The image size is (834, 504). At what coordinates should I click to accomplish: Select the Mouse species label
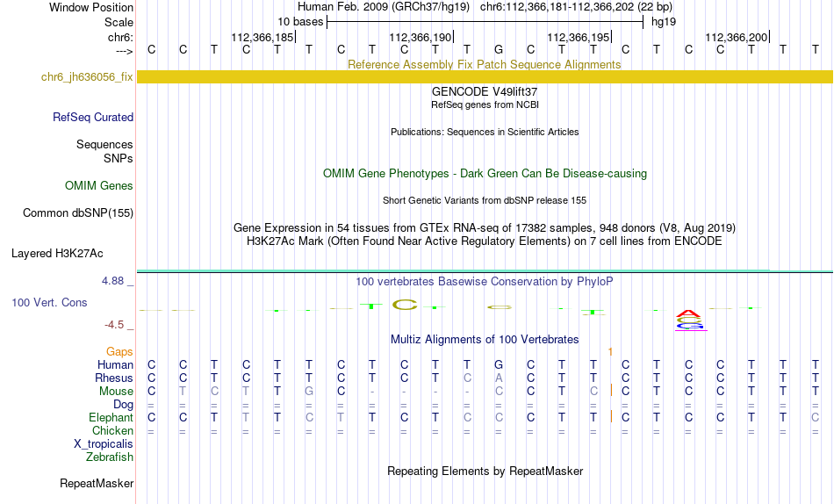click(x=116, y=392)
